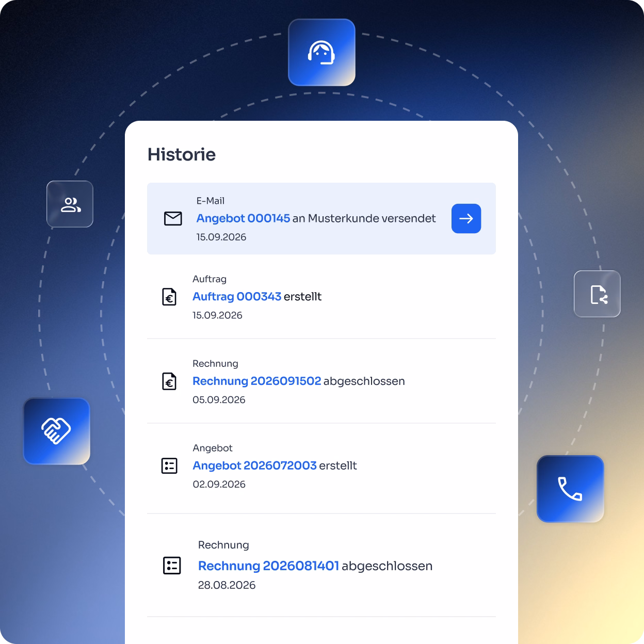Click the Auftrag category label
This screenshot has height=644, width=644.
(210, 279)
